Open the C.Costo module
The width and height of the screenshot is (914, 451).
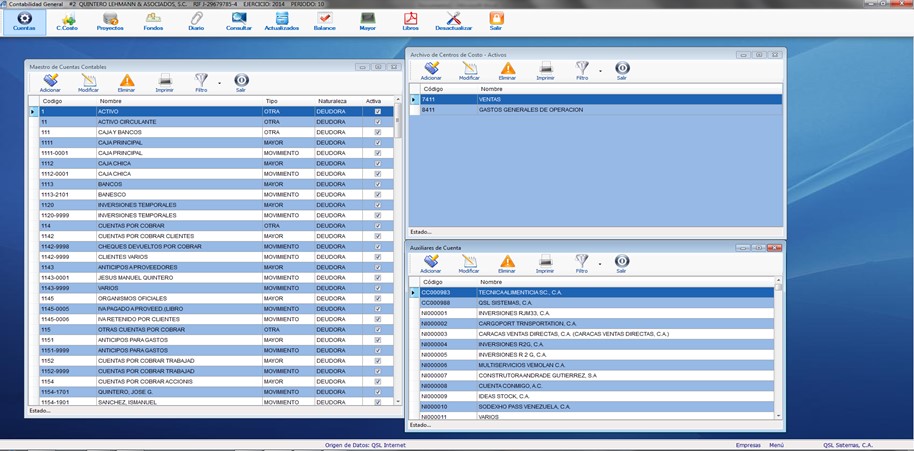(67, 22)
